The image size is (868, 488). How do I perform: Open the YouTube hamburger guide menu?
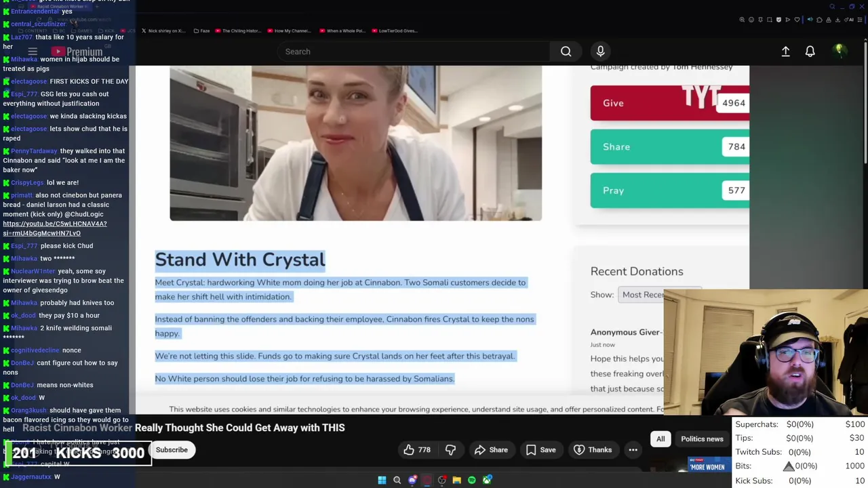point(33,52)
